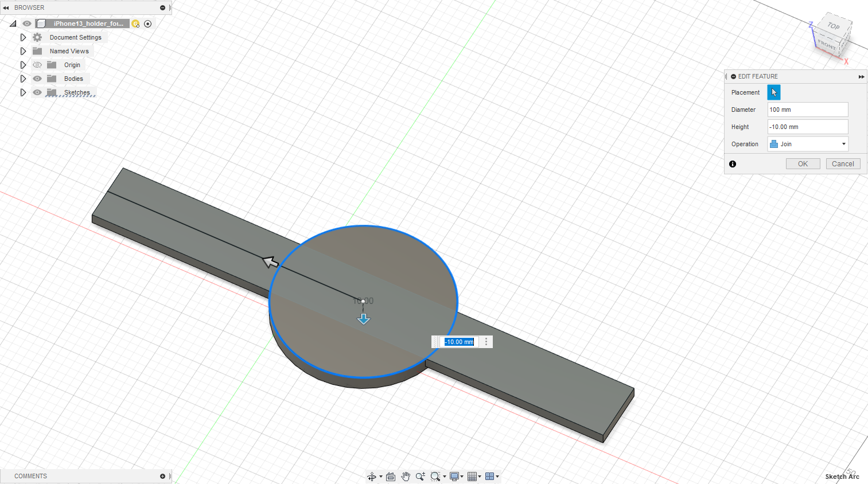
Task: Click the yellow G badge on root component
Action: [136, 24]
